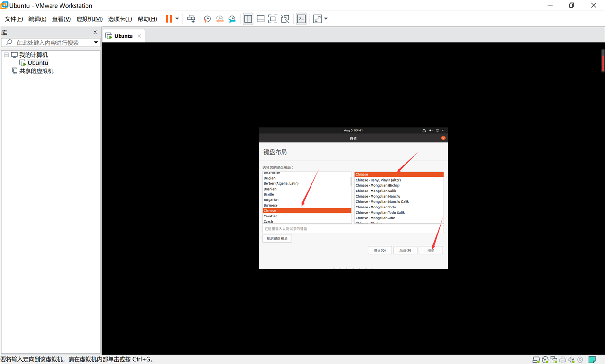605x364 pixels.
Task: Revert the VM to its previous snapshot
Action: click(219, 19)
